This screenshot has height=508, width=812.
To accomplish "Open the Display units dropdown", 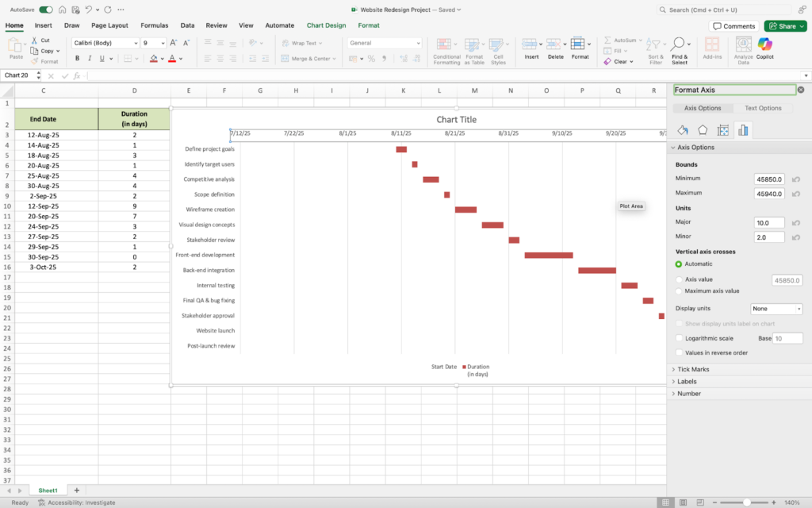I will point(776,309).
